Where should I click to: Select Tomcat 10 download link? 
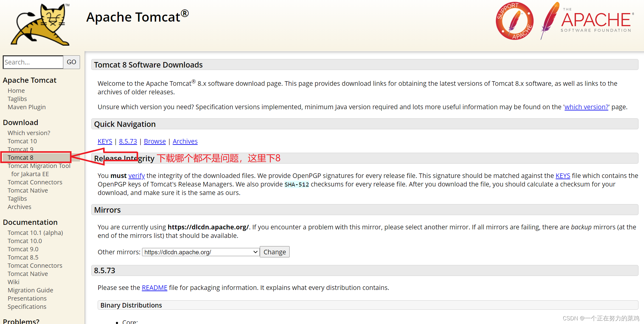22,141
